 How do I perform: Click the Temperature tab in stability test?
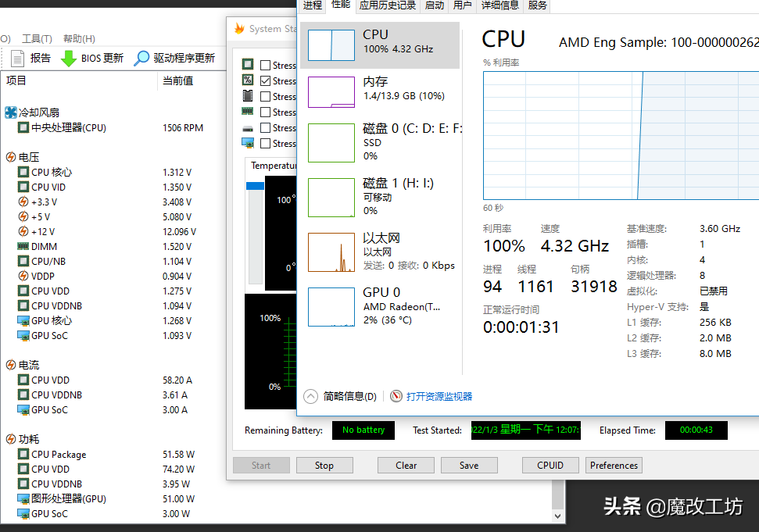(274, 166)
